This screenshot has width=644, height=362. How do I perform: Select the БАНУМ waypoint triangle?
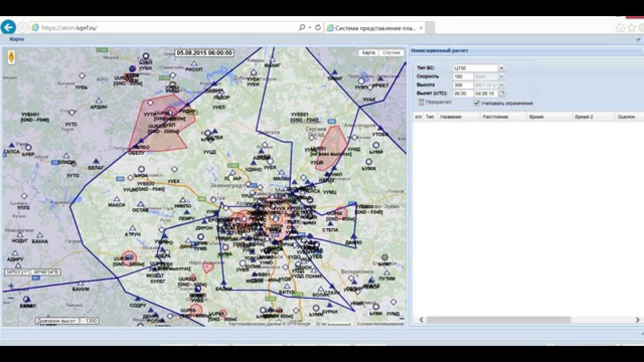tap(80, 284)
